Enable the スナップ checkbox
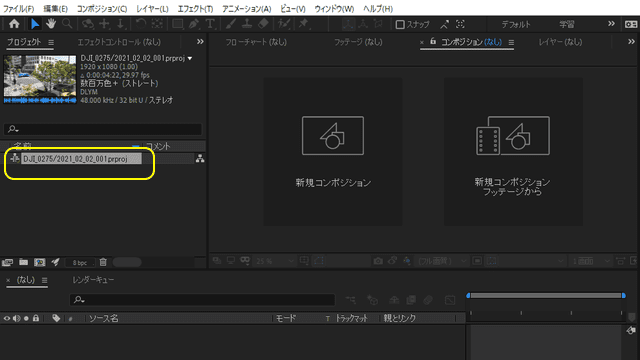640x360 pixels. pos(400,24)
